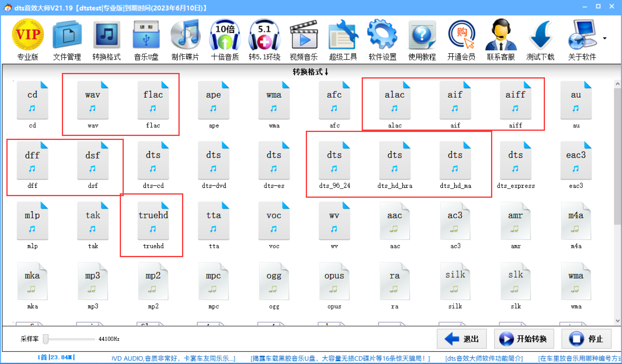Choose the dts_96_24 format icon
This screenshot has width=622, height=364.
tap(335, 165)
